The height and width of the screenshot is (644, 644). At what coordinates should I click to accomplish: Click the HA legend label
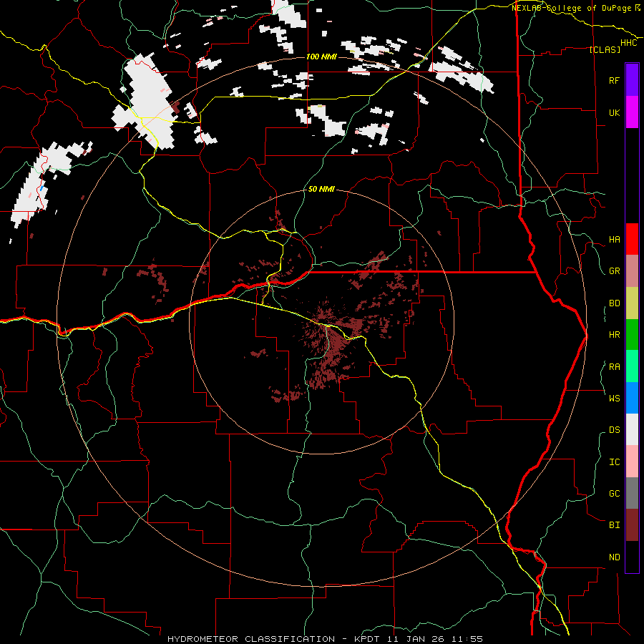tap(614, 240)
